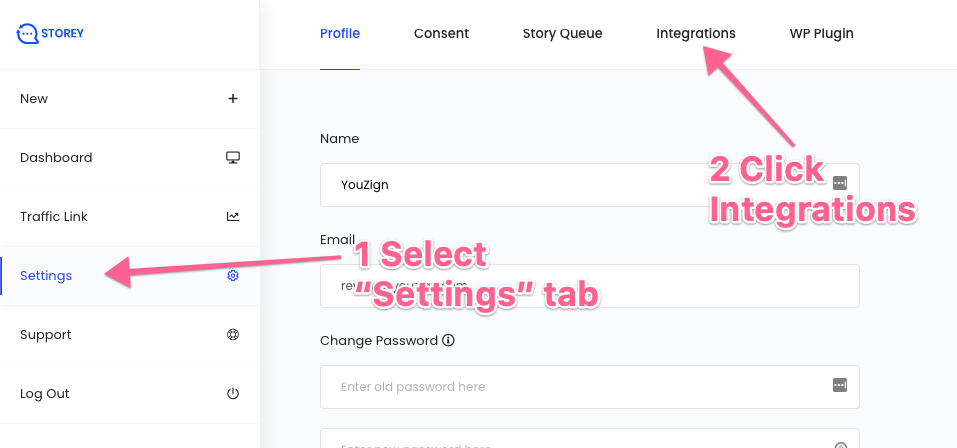The width and height of the screenshot is (957, 448).
Task: Click the globe icon beside Support
Action: click(x=233, y=335)
